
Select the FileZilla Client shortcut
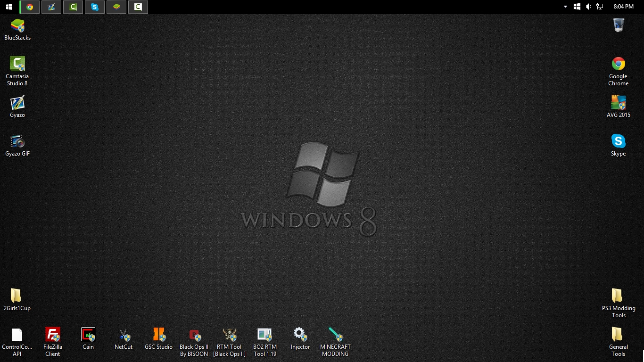coord(53,342)
